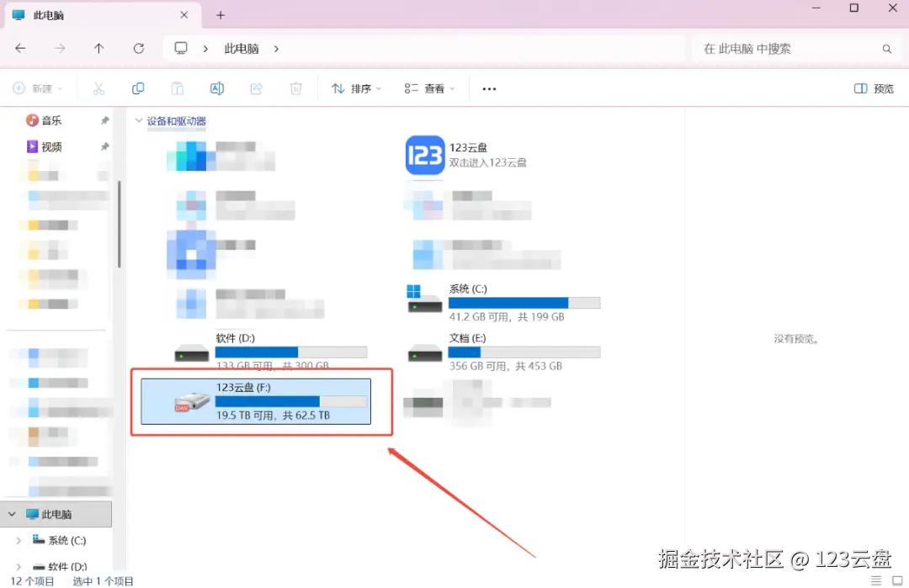Click the search magnifier icon
Image resolution: width=909 pixels, height=588 pixels.
coord(887,50)
